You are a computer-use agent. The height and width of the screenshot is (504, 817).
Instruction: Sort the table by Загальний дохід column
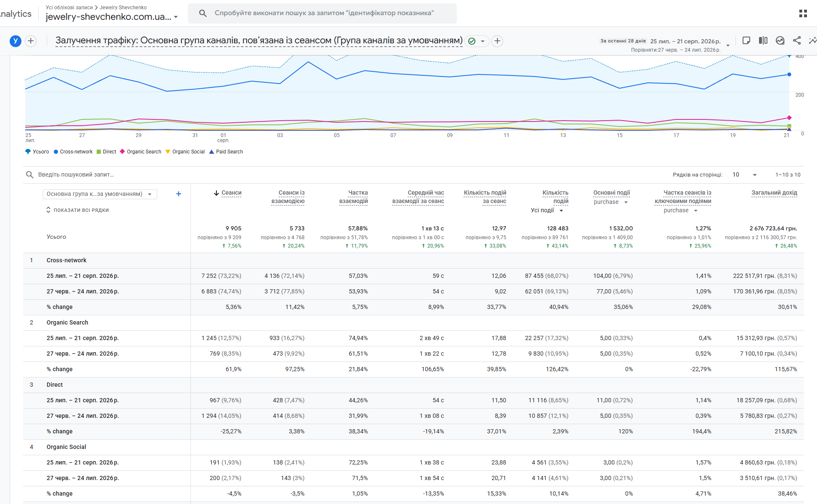774,193
